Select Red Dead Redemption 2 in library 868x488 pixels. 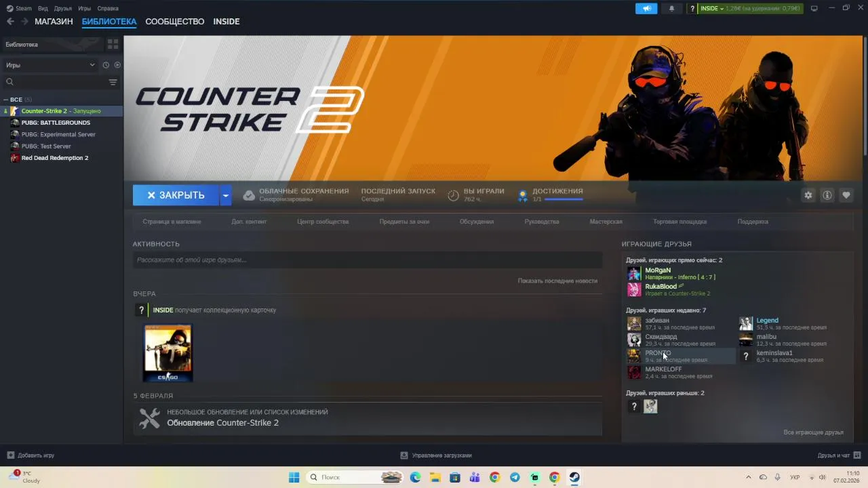54,158
